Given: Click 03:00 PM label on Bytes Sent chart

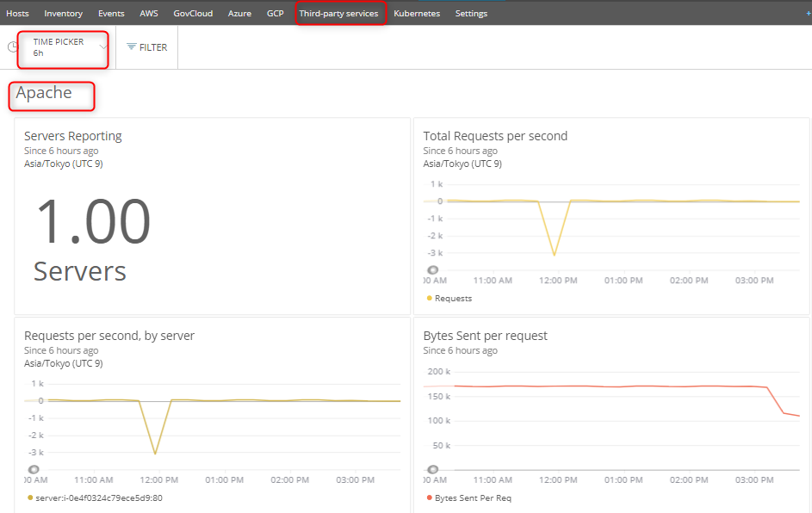Looking at the screenshot, I should coord(754,480).
